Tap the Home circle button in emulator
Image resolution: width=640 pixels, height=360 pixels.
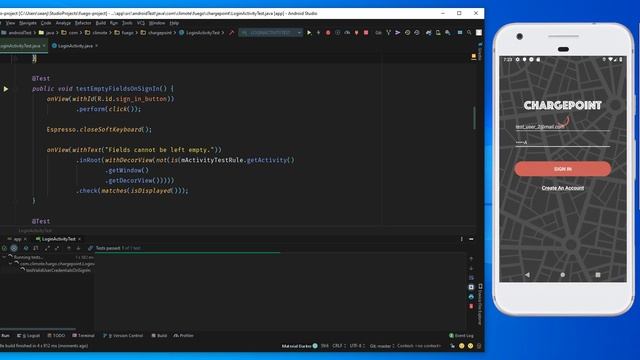click(562, 275)
